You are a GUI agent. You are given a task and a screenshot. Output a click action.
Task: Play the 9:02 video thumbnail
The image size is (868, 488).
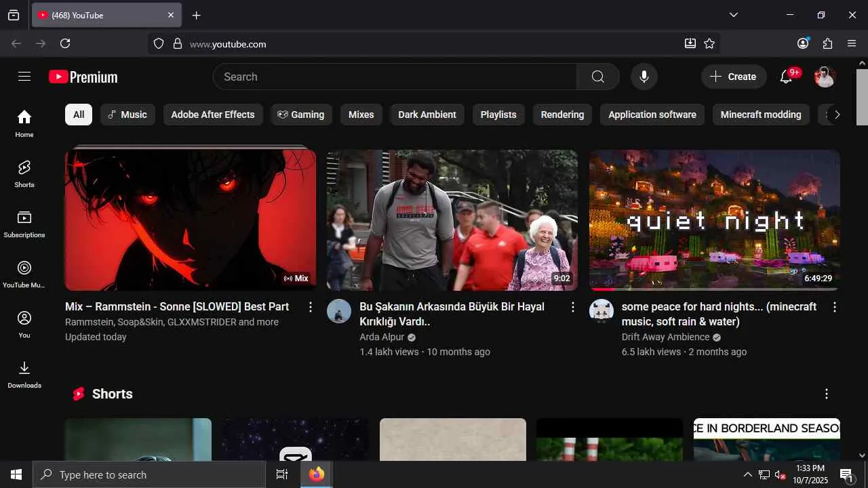tap(452, 220)
